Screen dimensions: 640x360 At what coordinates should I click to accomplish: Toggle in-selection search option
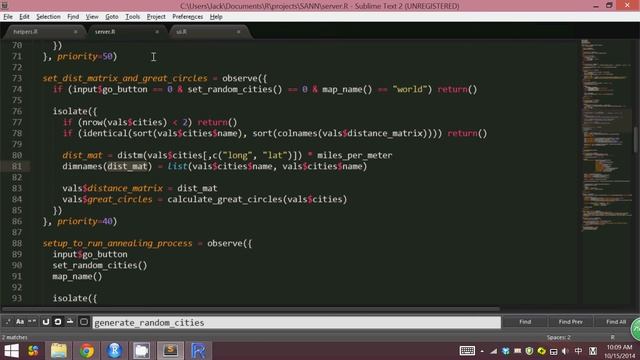click(70, 322)
